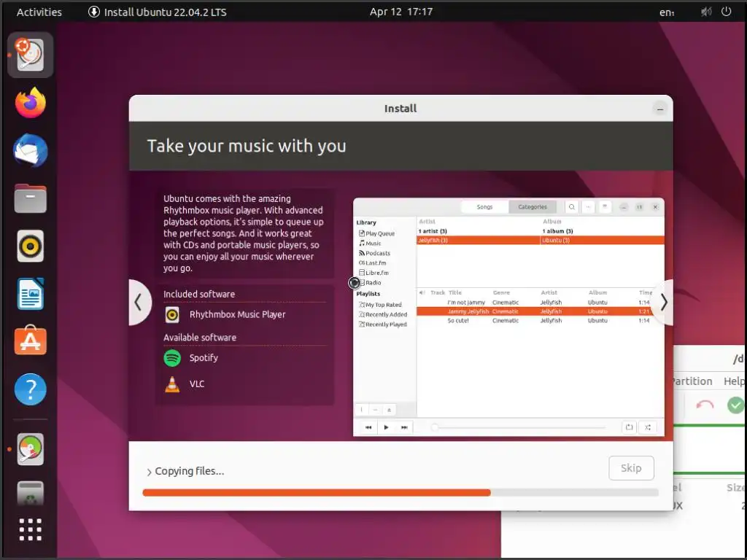Image resolution: width=747 pixels, height=560 pixels.
Task: Open the Partition menu in the background window
Action: pos(692,381)
